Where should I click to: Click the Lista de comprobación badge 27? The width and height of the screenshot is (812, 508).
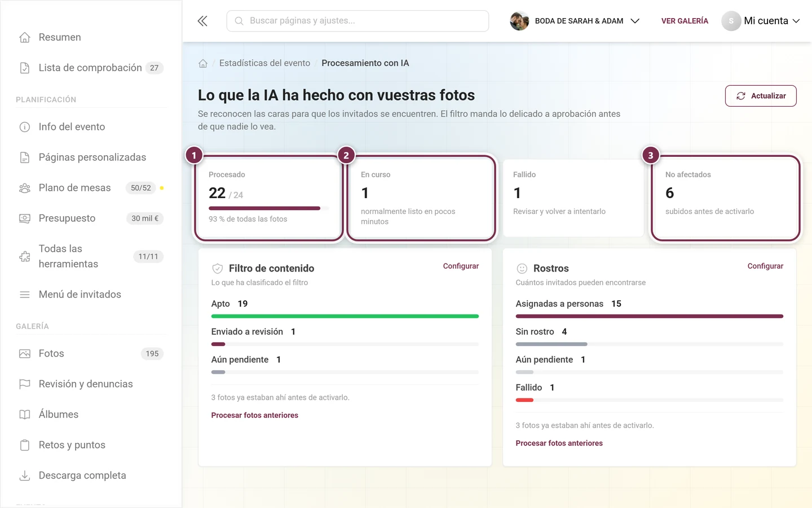(x=155, y=68)
